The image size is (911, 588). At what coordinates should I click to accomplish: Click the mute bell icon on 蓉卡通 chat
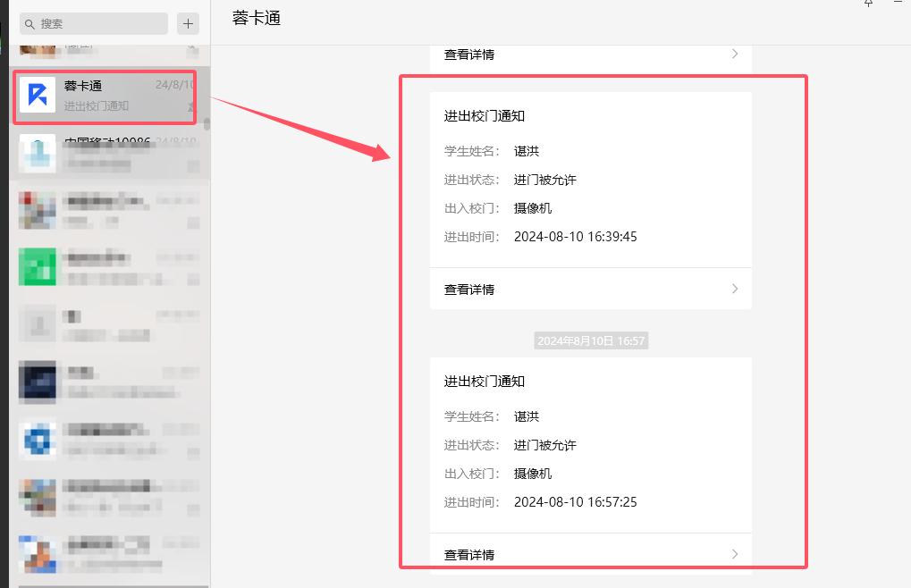pos(191,107)
